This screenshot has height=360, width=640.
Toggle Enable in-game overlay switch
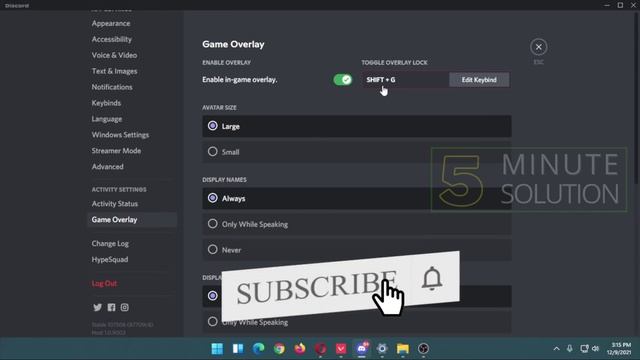342,80
